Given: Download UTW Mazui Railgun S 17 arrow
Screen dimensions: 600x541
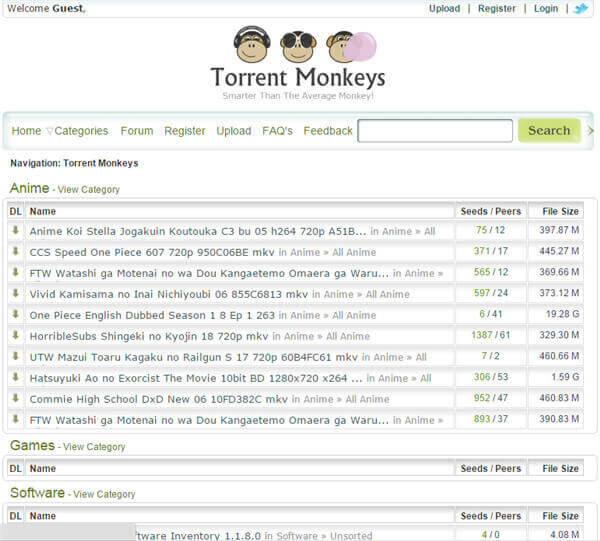Looking at the screenshot, I should (16, 356).
